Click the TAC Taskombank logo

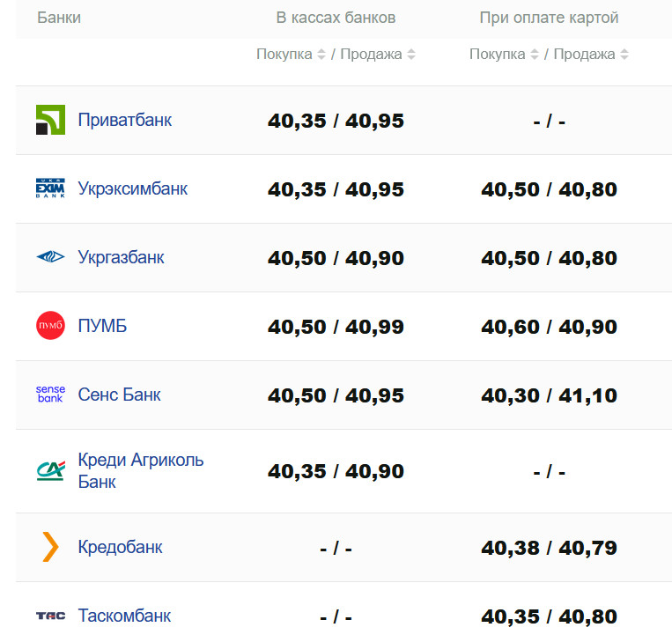coord(50,616)
